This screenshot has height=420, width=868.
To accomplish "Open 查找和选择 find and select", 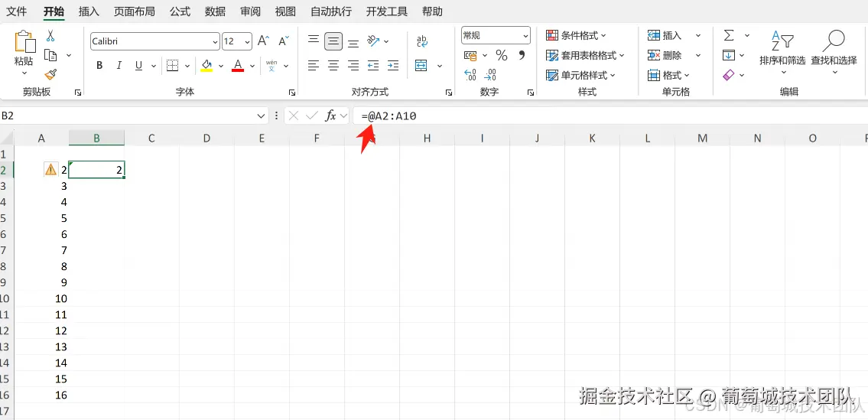I will tap(834, 52).
